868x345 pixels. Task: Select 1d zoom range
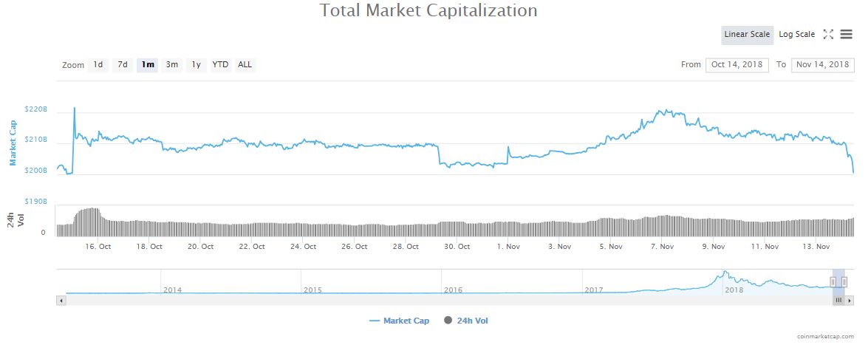pyautogui.click(x=98, y=65)
